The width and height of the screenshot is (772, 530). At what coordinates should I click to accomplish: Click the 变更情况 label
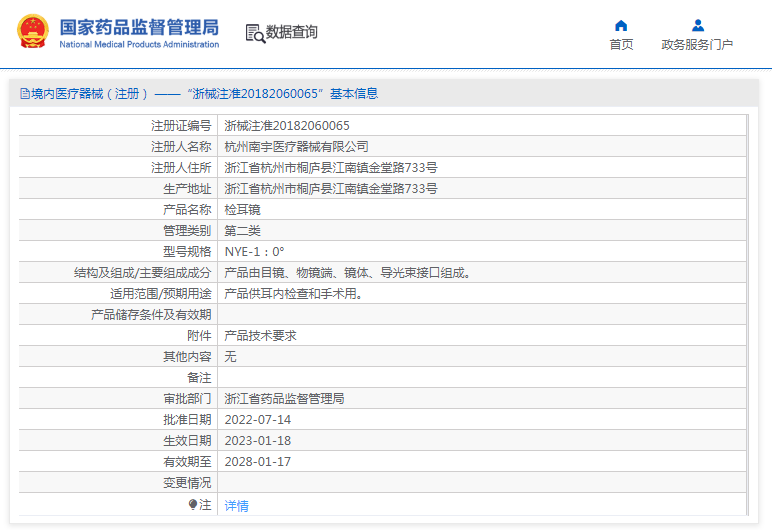[x=187, y=483]
